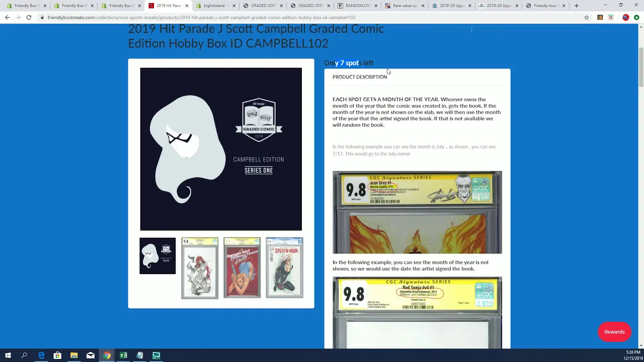Select the Spider-Man comic thumbnail
The height and width of the screenshot is (362, 644).
click(x=284, y=268)
